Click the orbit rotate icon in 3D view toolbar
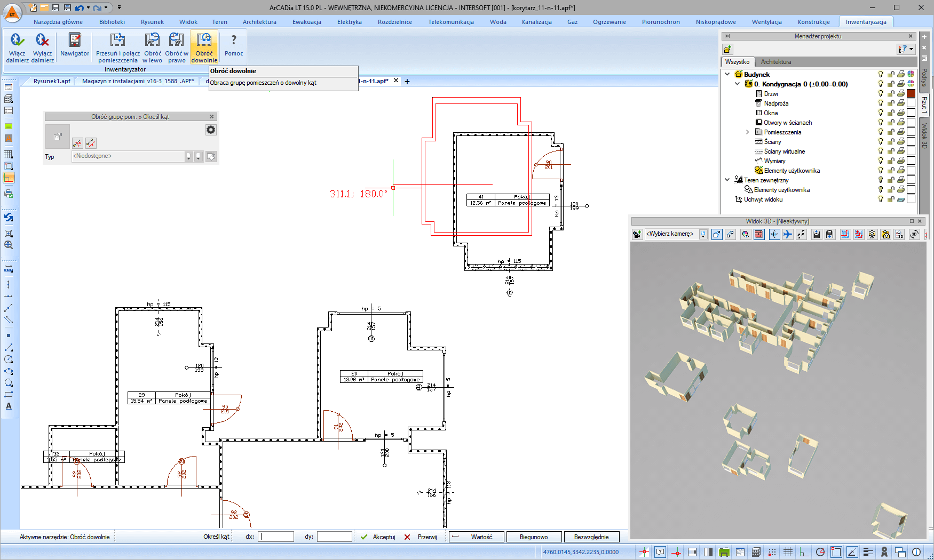This screenshot has width=934, height=560. pos(774,234)
